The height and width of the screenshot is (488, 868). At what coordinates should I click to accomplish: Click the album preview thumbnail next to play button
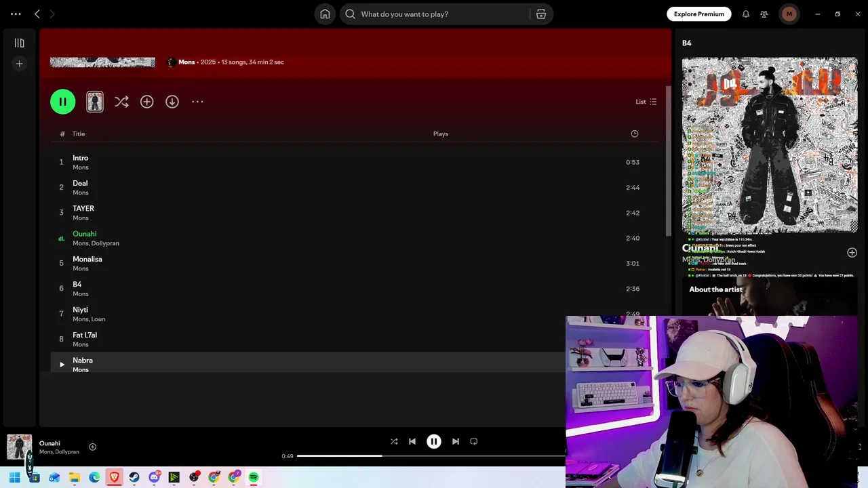pyautogui.click(x=95, y=102)
